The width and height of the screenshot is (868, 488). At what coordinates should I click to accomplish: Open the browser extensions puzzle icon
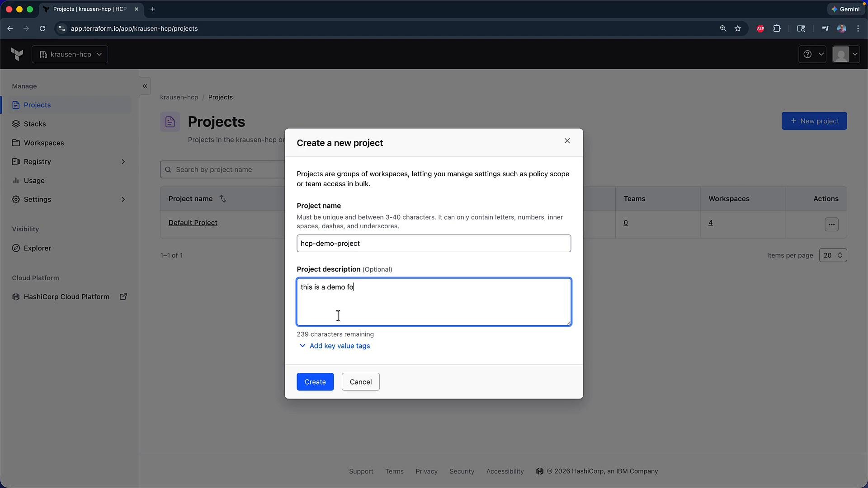[x=777, y=28]
